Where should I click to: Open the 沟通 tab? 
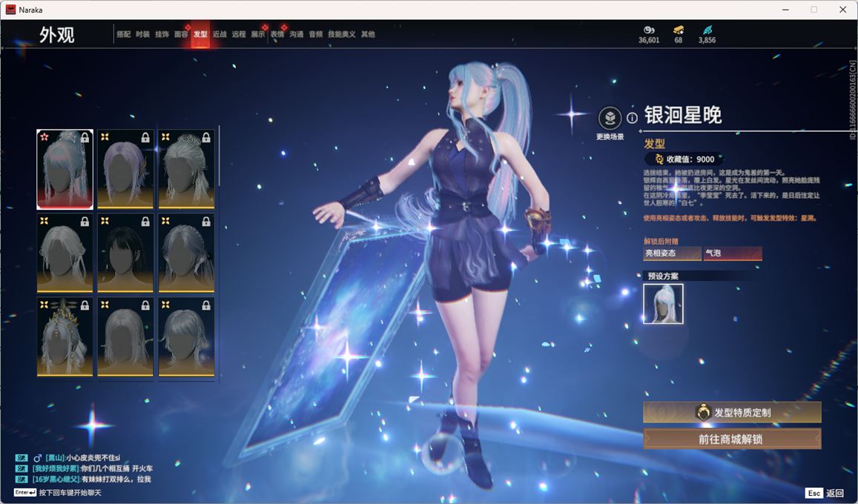(x=297, y=34)
